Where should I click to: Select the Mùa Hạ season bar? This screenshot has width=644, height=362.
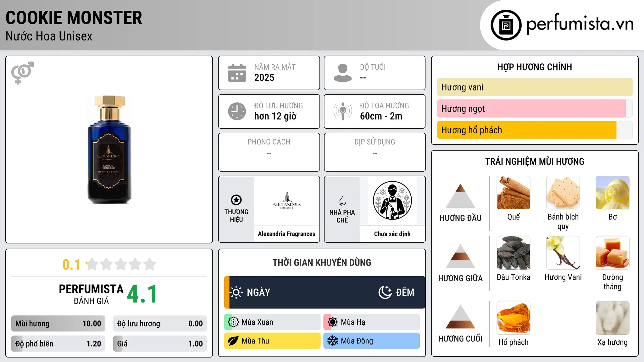(x=372, y=322)
